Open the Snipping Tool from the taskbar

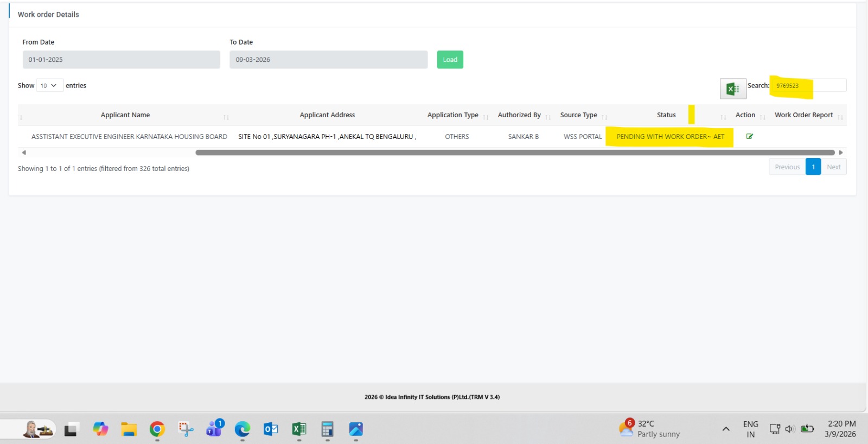186,429
